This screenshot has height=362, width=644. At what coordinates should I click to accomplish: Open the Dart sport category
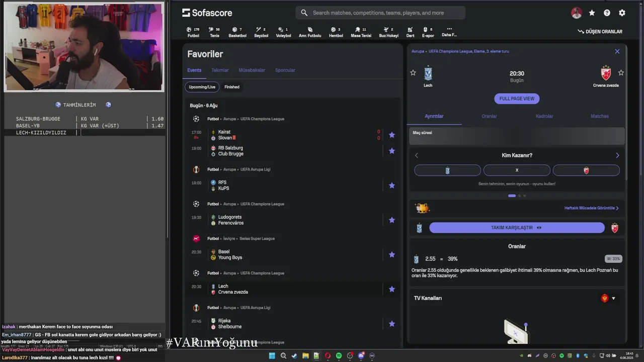410,32
